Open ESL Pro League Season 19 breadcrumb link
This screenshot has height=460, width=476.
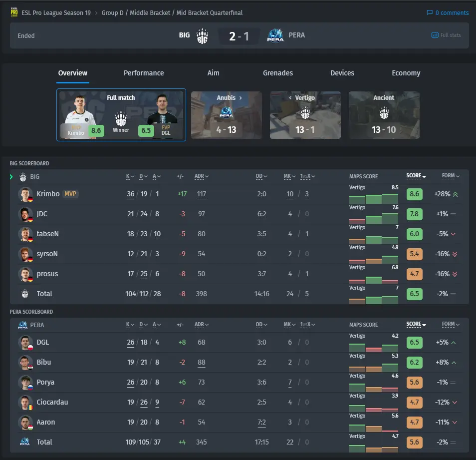click(x=56, y=13)
